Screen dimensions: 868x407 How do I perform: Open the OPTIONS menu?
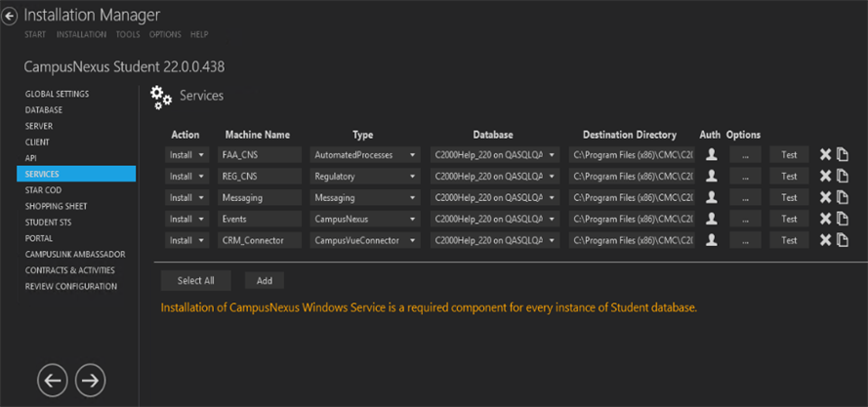coord(165,34)
